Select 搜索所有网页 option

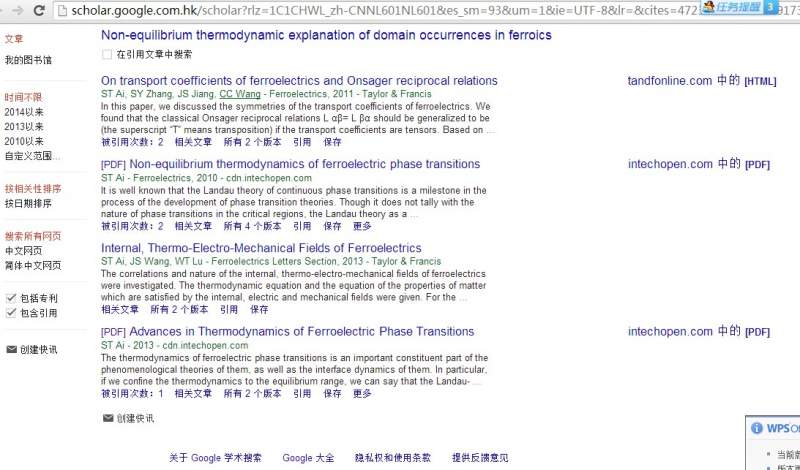coord(33,236)
